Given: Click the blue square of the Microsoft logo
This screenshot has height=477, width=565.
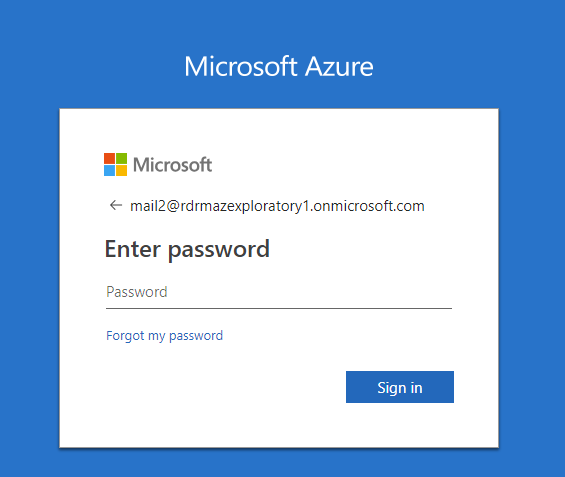Looking at the screenshot, I should click(x=110, y=170).
